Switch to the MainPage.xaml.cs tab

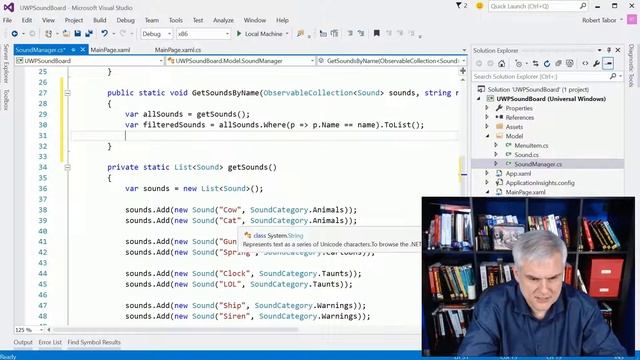click(178, 50)
